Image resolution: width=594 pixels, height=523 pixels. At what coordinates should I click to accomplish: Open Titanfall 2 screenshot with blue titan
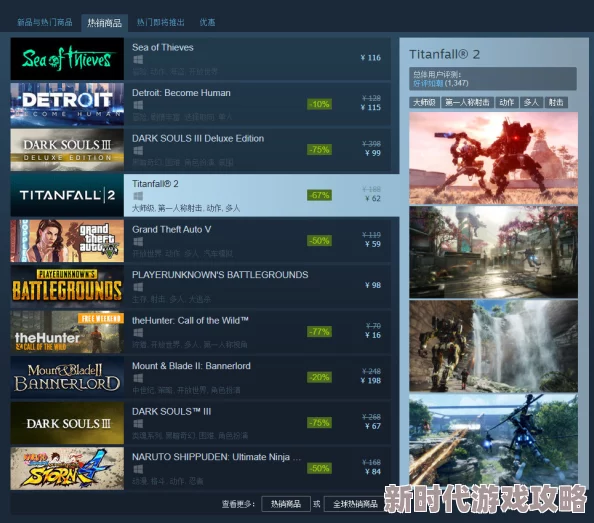pyautogui.click(x=493, y=439)
